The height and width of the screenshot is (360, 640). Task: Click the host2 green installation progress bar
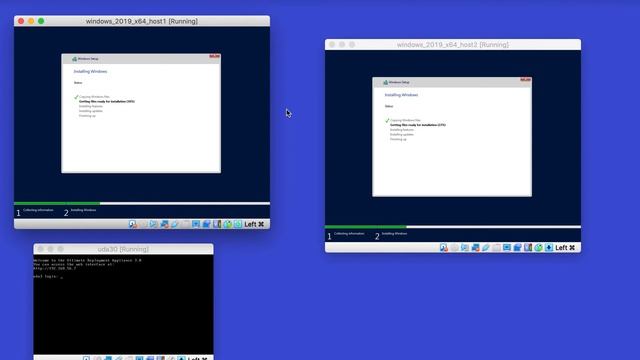click(366, 227)
